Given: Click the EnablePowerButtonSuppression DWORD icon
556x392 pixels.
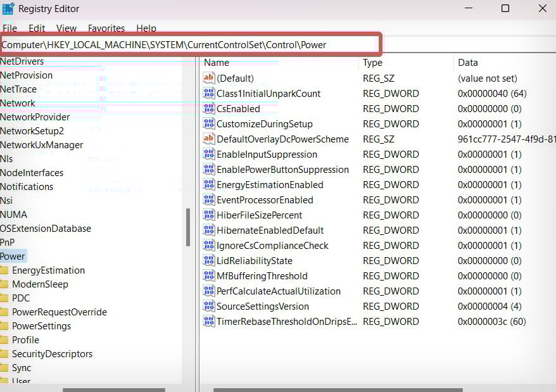Looking at the screenshot, I should click(x=209, y=169).
